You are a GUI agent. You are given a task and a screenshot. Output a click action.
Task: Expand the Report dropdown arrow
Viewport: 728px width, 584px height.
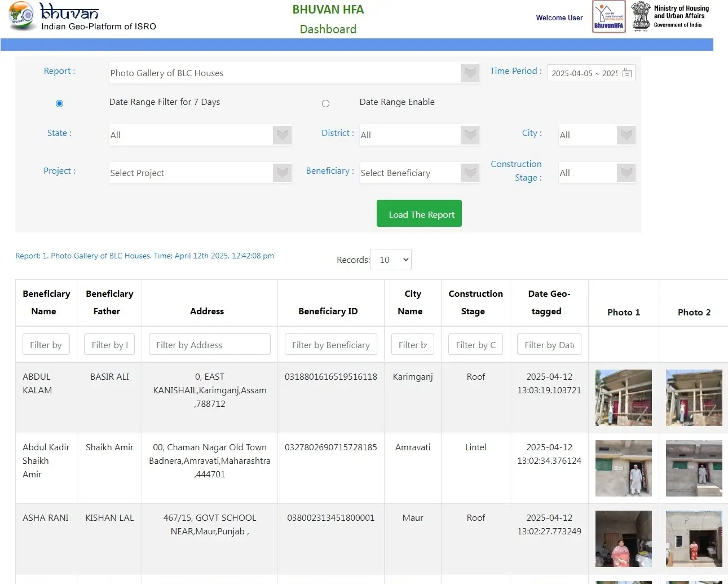[470, 73]
